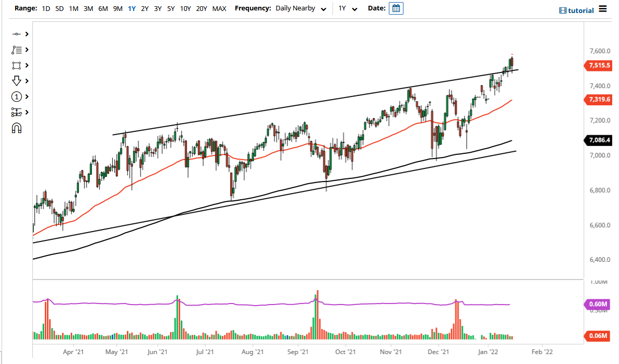The height and width of the screenshot is (364, 619).
Task: Select the arrow annotation tool
Action: [17, 81]
